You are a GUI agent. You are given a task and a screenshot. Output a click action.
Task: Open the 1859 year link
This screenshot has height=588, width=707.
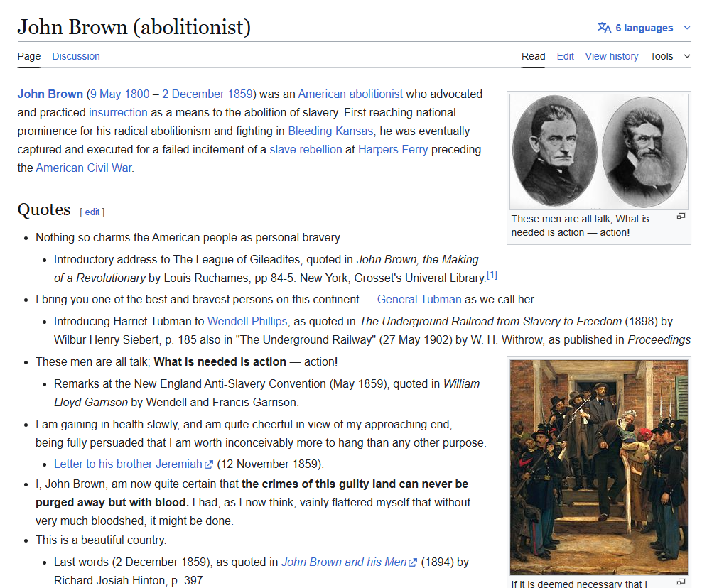point(240,94)
